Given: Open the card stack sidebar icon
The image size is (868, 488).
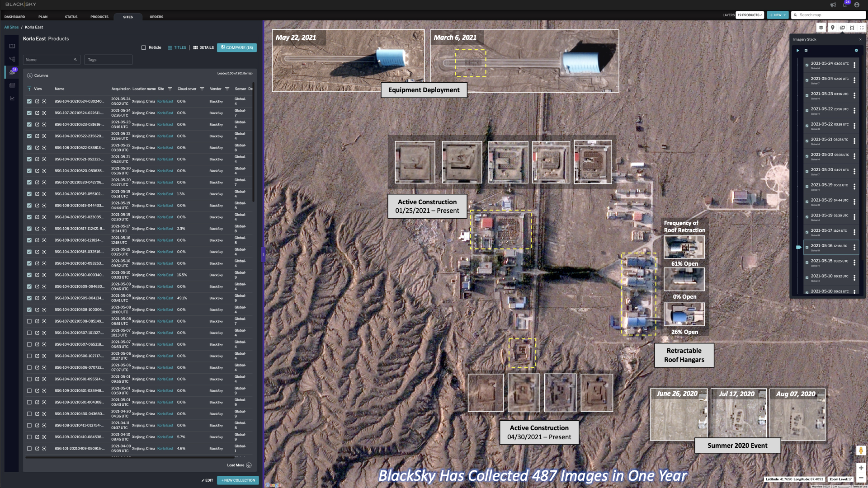Looking at the screenshot, I should coord(12,85).
